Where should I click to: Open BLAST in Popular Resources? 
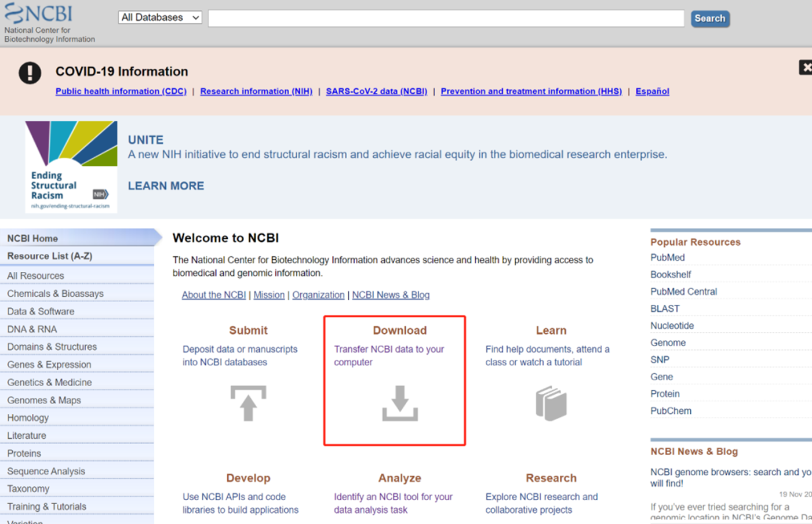(x=665, y=309)
